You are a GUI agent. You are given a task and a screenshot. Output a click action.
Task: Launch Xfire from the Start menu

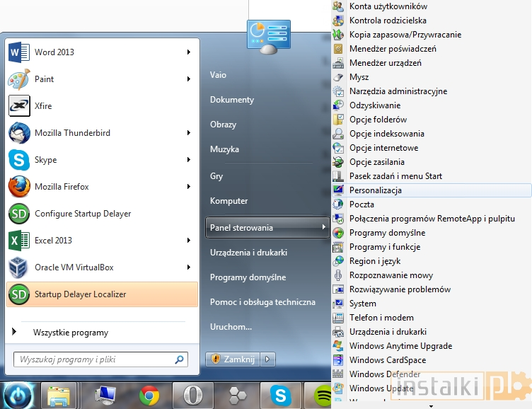pos(18,106)
